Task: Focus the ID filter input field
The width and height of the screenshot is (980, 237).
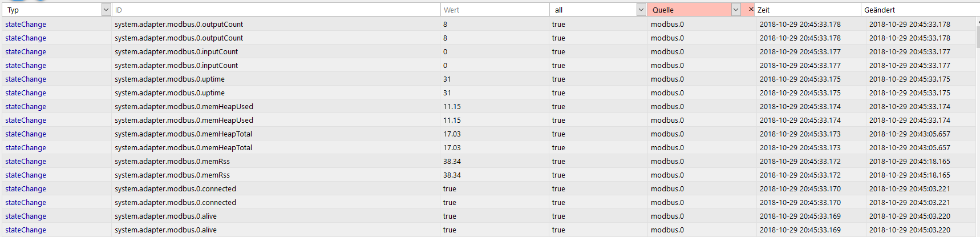Action: 276,10
